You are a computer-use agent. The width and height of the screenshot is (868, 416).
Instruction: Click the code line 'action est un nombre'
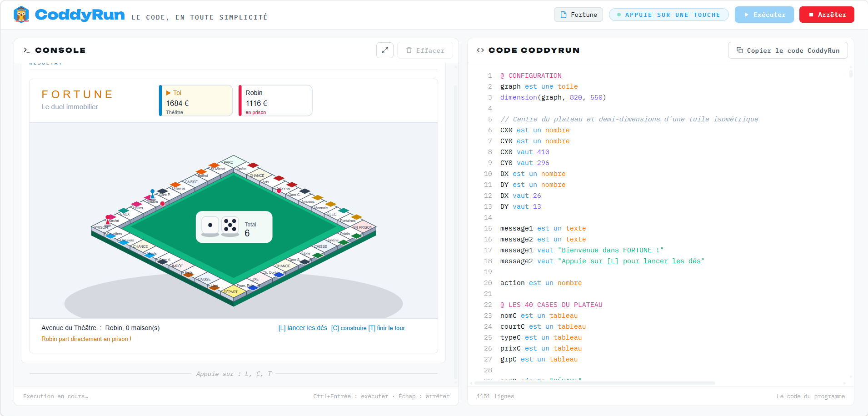point(541,283)
